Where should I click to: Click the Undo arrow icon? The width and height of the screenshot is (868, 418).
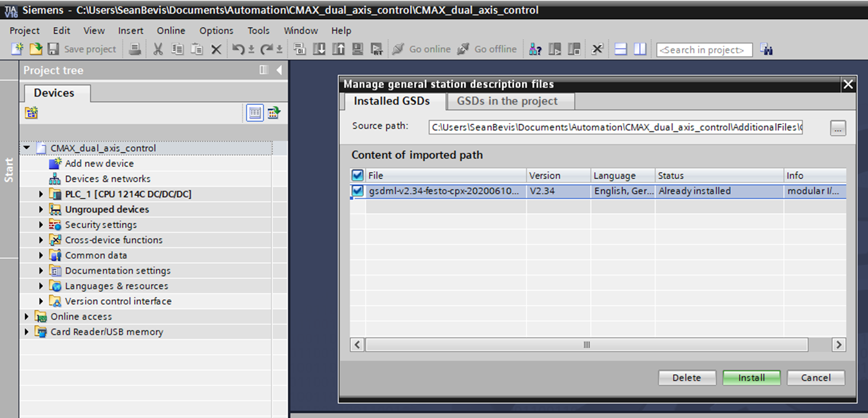pos(238,49)
